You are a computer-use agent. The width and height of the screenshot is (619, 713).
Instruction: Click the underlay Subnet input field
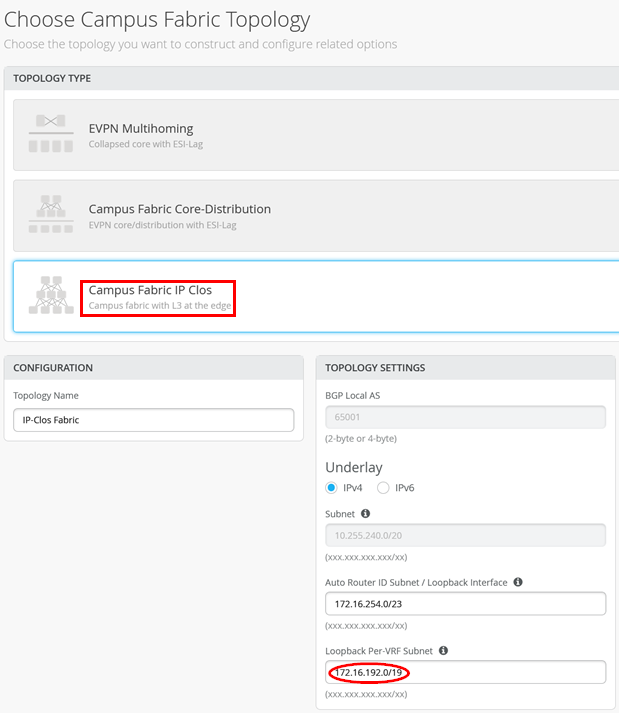tap(465, 535)
